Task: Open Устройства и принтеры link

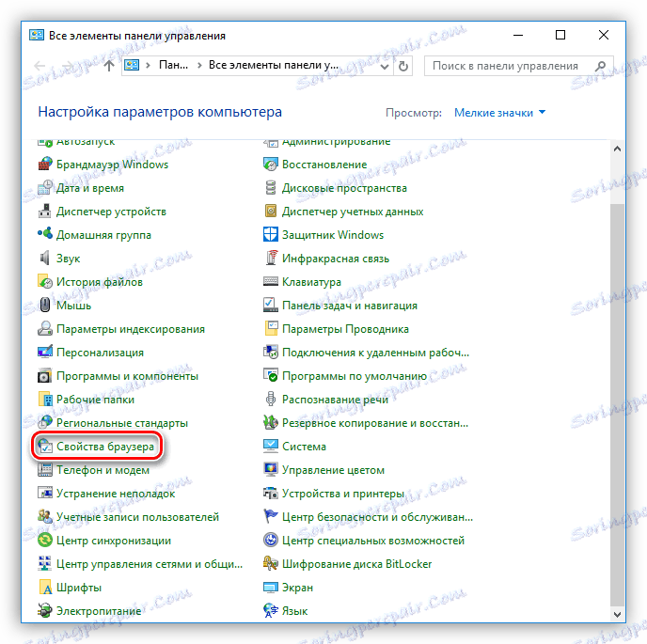Action: (343, 494)
